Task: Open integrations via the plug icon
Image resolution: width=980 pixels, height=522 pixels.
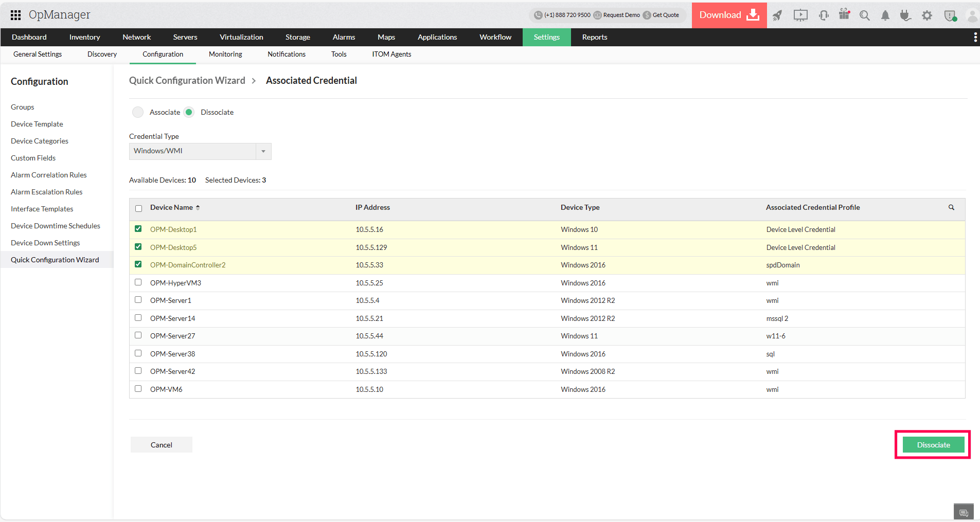Action: tap(905, 15)
